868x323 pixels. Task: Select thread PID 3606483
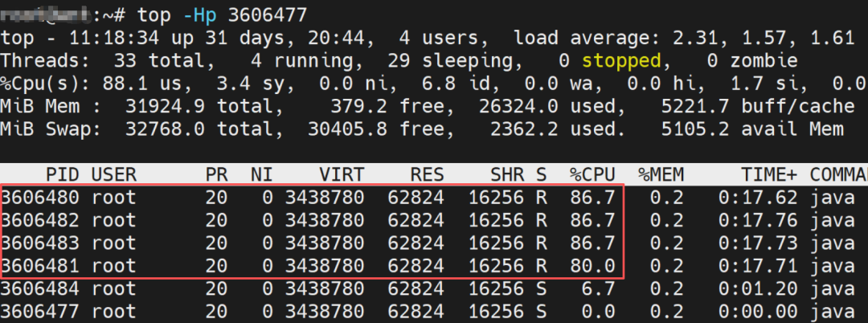(40, 243)
